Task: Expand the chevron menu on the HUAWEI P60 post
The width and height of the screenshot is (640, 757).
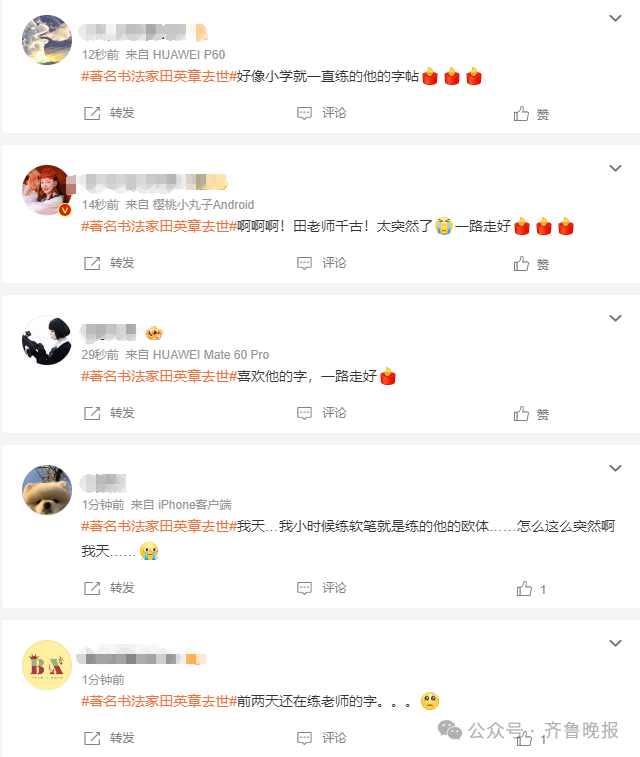Action: [x=615, y=18]
